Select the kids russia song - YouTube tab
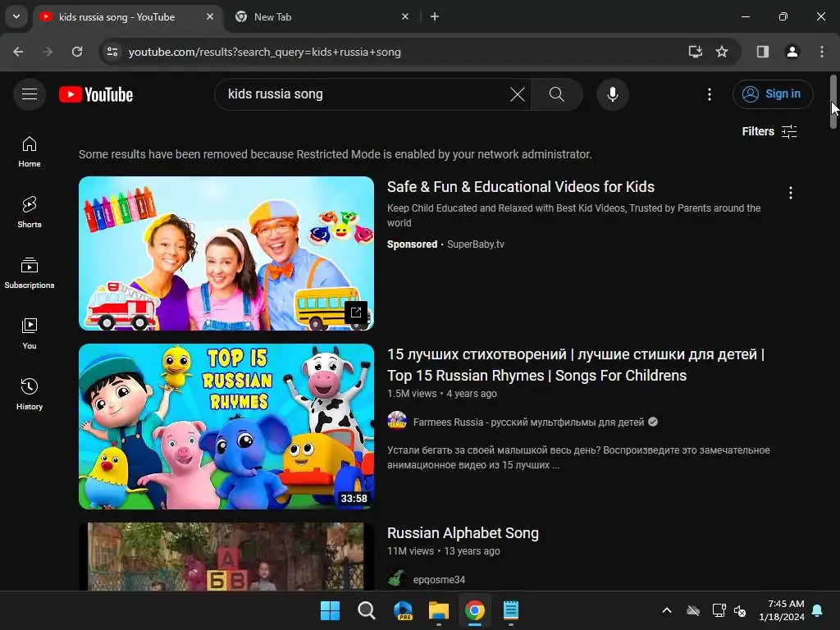The image size is (840, 630). [x=126, y=17]
